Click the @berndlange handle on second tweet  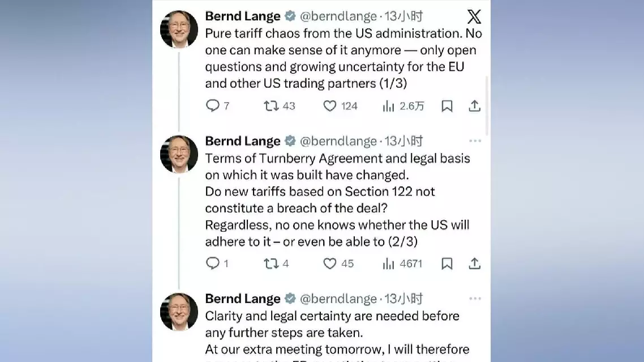coord(338,141)
